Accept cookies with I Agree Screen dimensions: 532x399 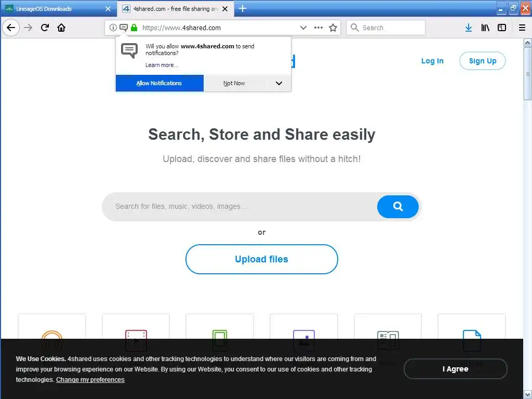455,369
